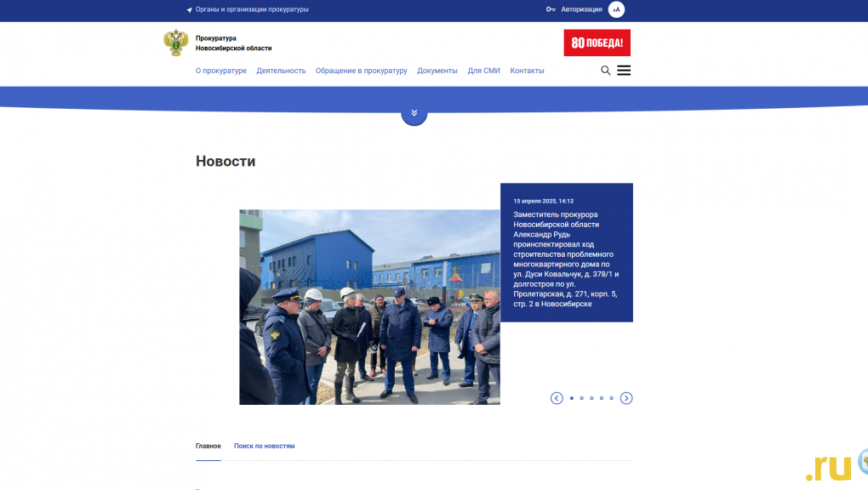Image resolution: width=868 pixels, height=490 pixels.
Task: Click the 80 Победа banner
Action: pos(597,43)
